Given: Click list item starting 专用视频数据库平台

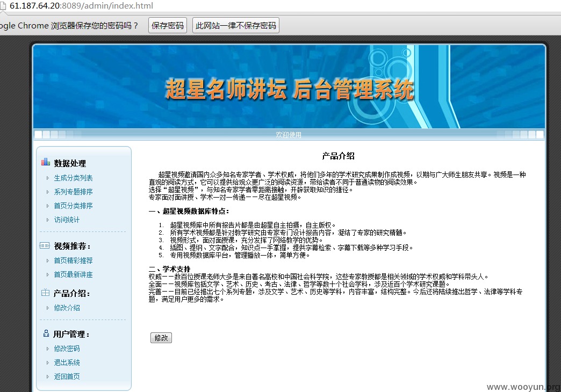Looking at the screenshot, I should click(x=240, y=255).
